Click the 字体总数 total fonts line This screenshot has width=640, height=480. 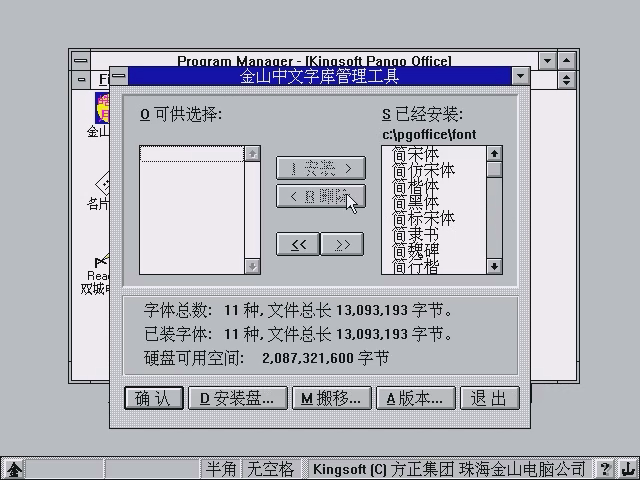pos(298,311)
